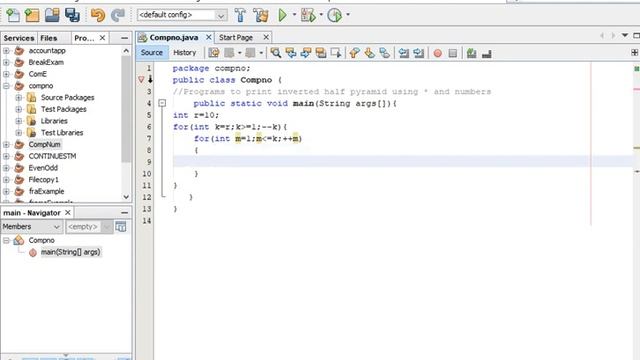Build project with the hammer icon
Viewport: 640px width, 360px height.
click(240, 15)
